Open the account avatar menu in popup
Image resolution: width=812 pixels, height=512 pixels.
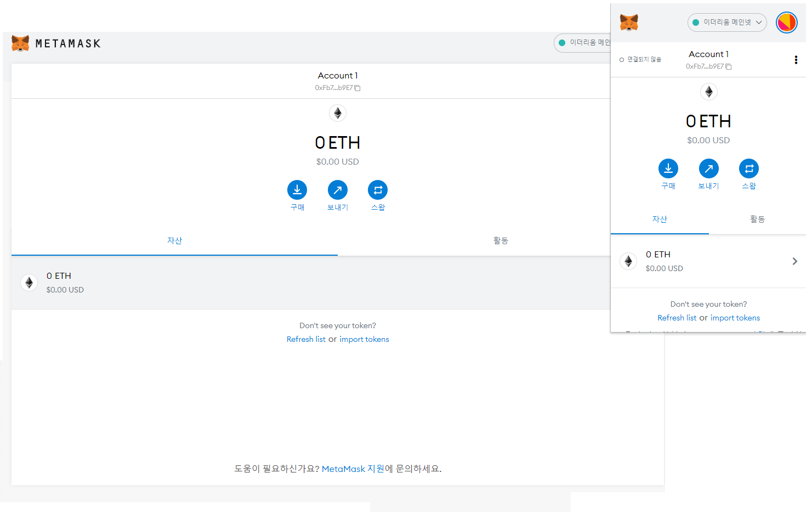point(786,22)
